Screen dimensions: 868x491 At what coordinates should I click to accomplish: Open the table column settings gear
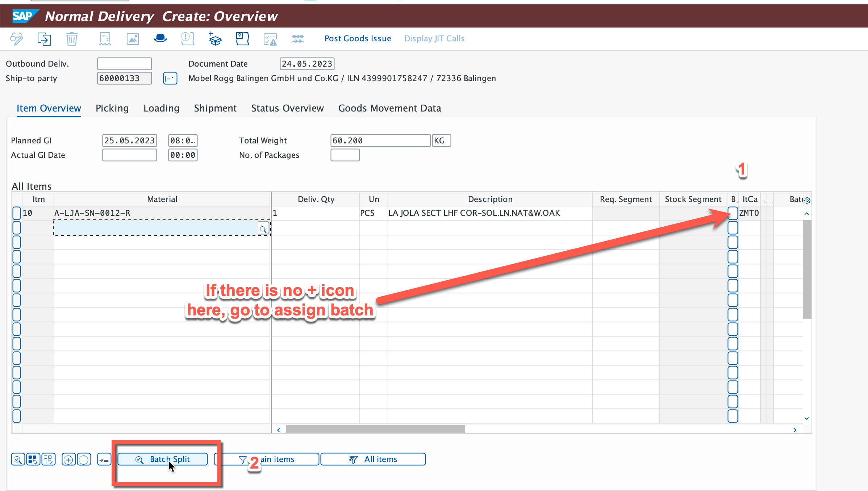coord(807,200)
